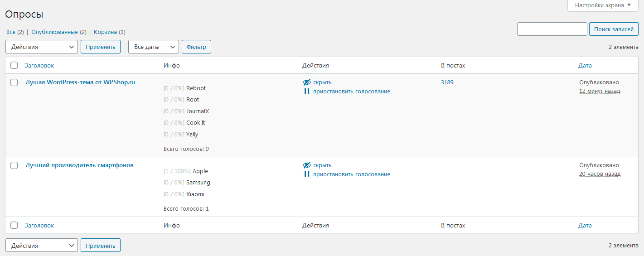Open post 3189 link
644x256 pixels.
pos(447,82)
